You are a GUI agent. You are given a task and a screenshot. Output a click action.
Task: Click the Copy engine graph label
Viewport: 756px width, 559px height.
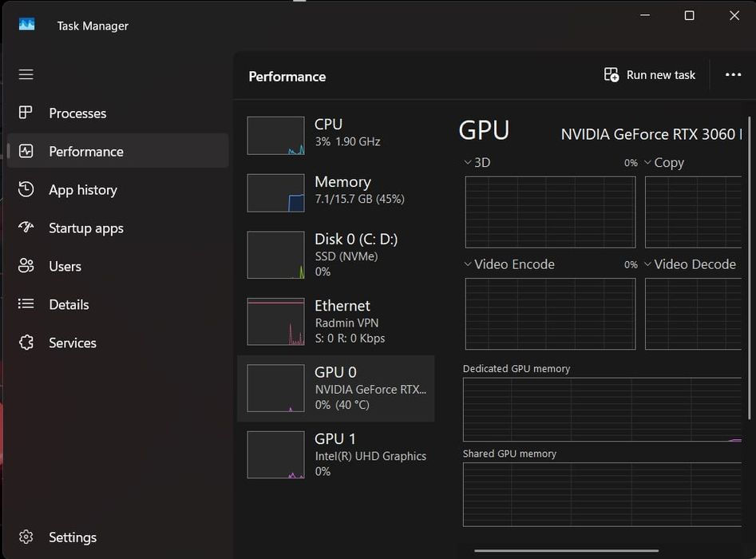point(669,163)
